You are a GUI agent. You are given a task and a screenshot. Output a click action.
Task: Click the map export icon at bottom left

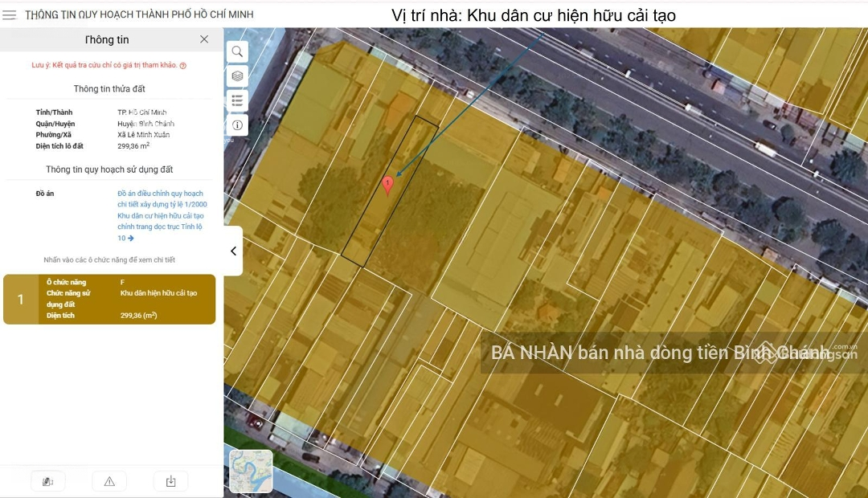pyautogui.click(x=47, y=481)
